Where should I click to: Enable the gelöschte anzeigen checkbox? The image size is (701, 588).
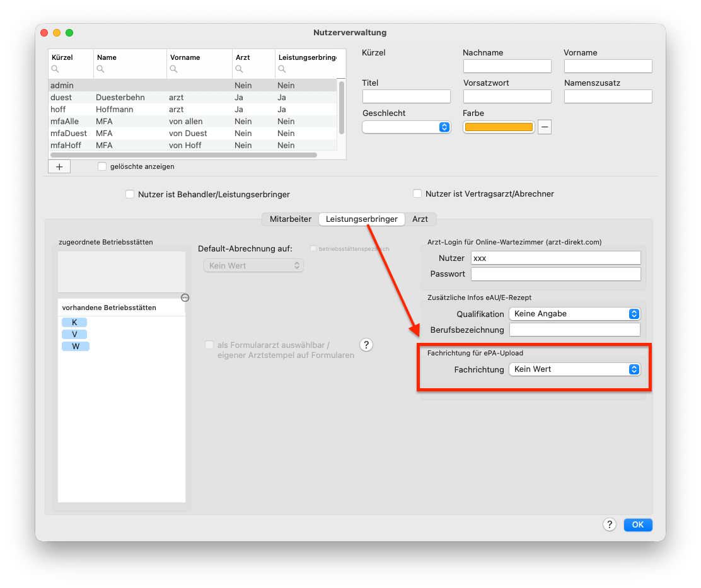coord(102,166)
